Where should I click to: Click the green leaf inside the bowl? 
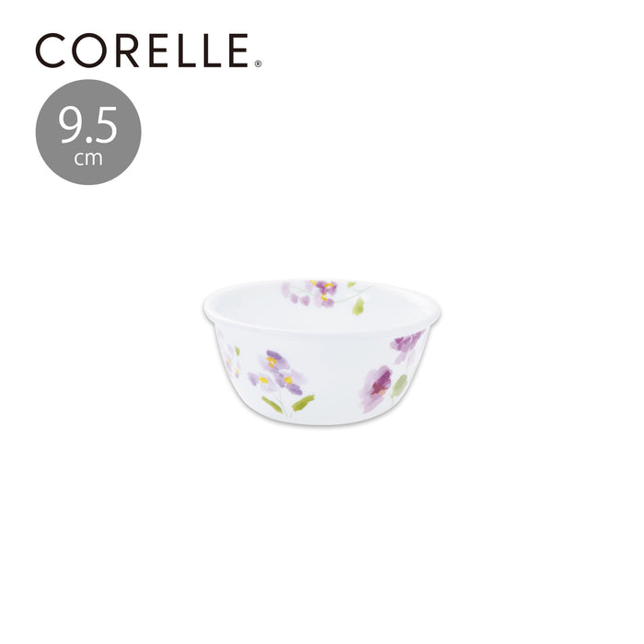click(x=358, y=306)
